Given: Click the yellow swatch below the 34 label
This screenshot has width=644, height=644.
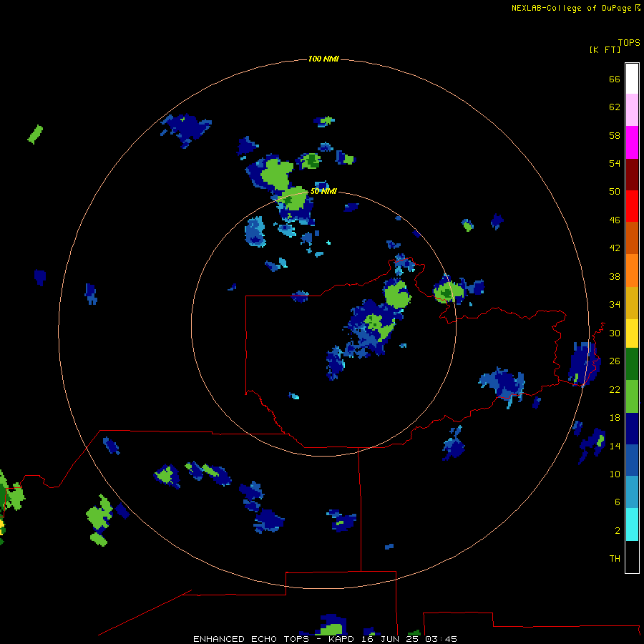Looking at the screenshot, I should click(632, 333).
